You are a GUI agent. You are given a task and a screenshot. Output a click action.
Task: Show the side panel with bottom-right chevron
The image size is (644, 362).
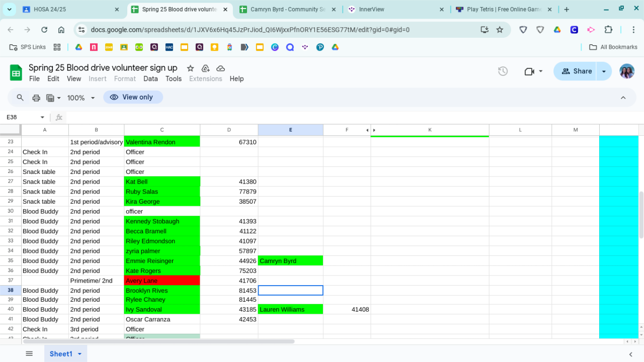(630, 354)
